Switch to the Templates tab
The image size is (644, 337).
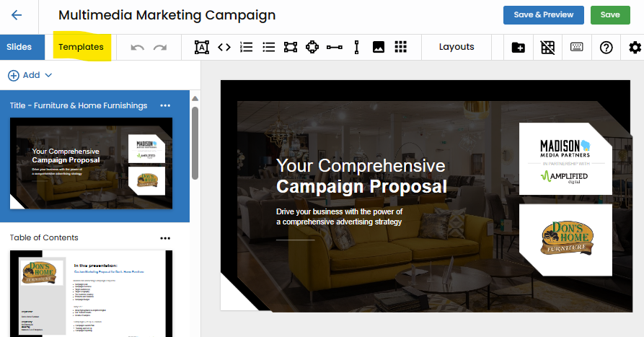[x=81, y=47]
